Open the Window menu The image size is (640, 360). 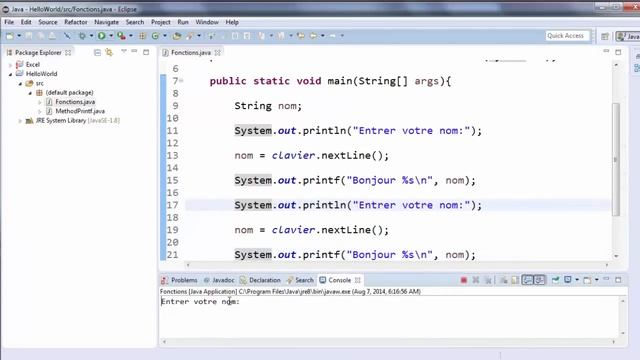(207, 22)
